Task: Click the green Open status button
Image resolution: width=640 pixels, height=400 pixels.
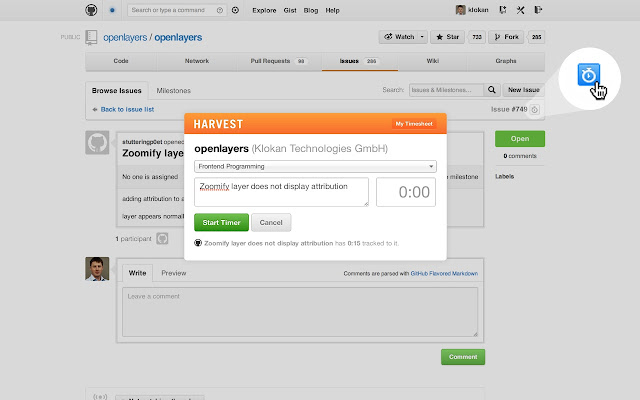Action: click(520, 139)
